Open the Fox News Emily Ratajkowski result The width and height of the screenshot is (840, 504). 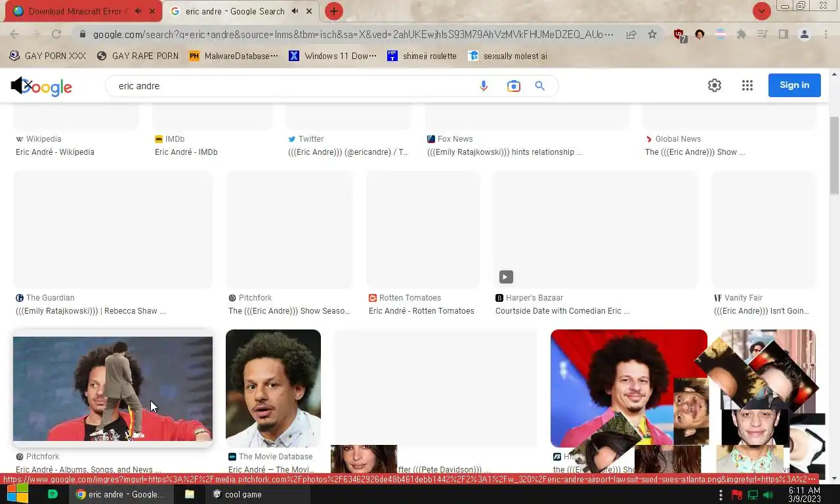[505, 152]
